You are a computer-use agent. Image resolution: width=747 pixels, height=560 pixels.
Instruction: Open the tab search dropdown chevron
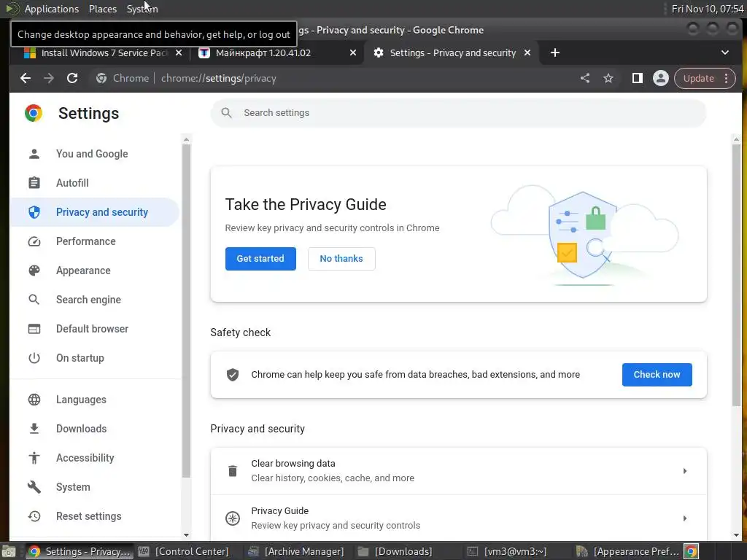(x=724, y=52)
